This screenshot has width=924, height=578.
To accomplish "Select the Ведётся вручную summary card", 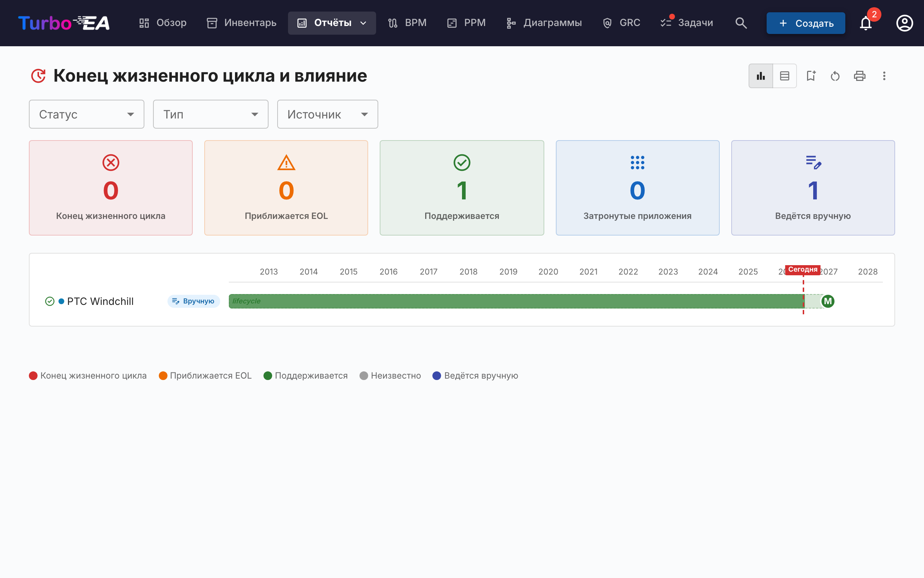I will [x=813, y=188].
